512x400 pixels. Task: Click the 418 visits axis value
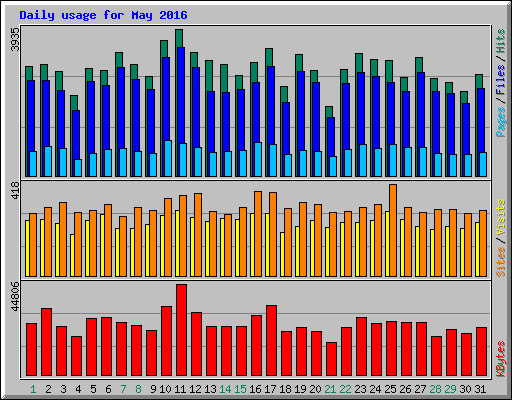point(15,190)
